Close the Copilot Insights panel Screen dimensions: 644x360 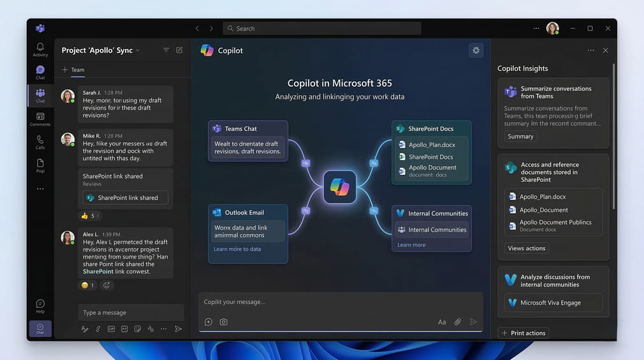pyautogui.click(x=605, y=50)
